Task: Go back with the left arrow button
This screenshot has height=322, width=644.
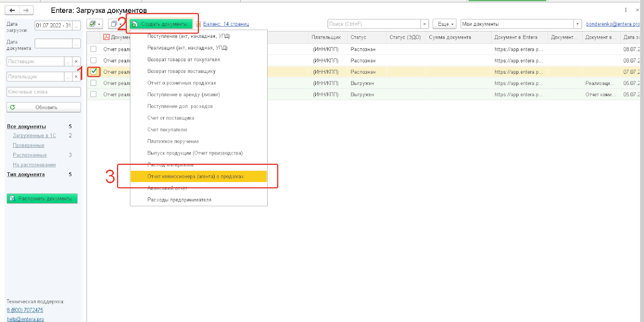Action: tap(12, 10)
